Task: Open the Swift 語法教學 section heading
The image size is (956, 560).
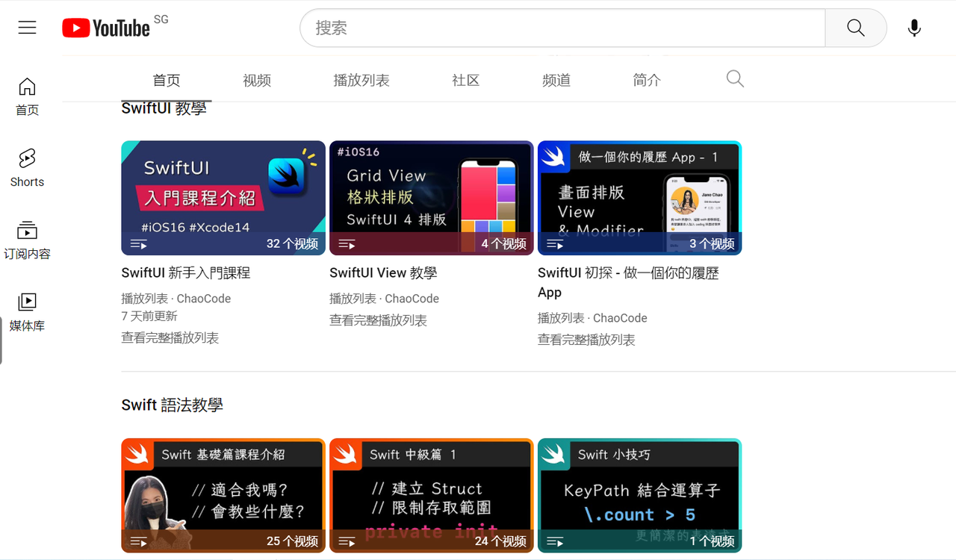Action: coord(173,405)
